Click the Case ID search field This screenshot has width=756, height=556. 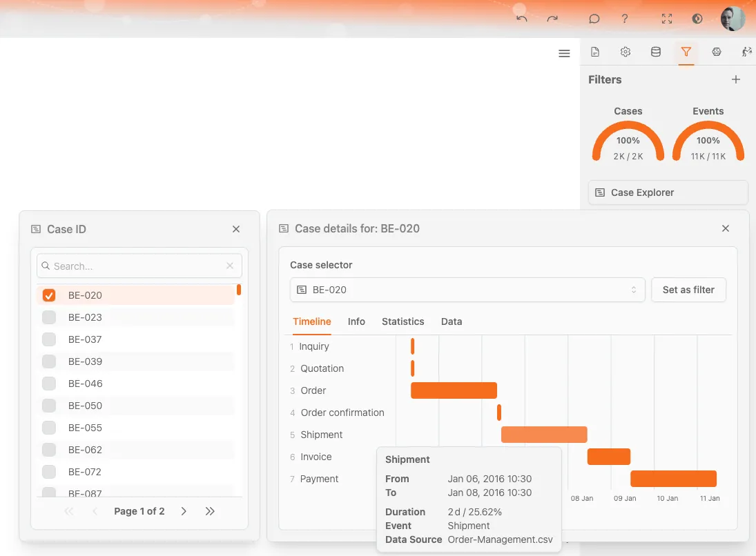click(138, 266)
